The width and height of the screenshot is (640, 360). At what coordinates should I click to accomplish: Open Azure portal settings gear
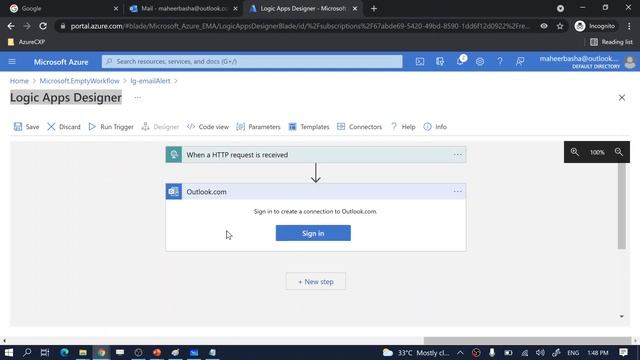pyautogui.click(x=480, y=62)
